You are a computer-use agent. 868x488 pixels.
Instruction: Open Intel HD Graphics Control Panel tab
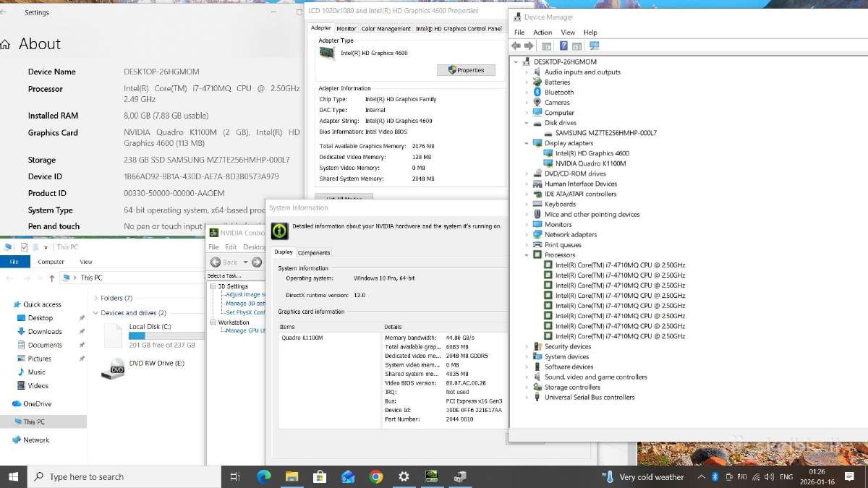point(459,29)
